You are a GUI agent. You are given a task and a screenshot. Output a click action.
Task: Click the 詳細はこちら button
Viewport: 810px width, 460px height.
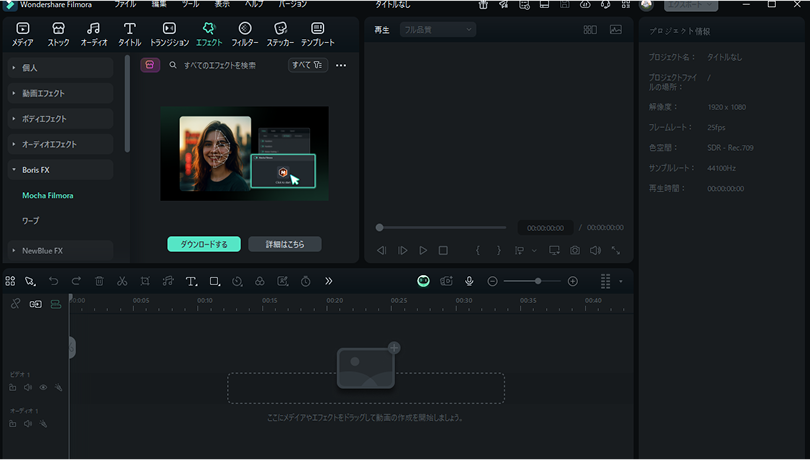tap(285, 244)
